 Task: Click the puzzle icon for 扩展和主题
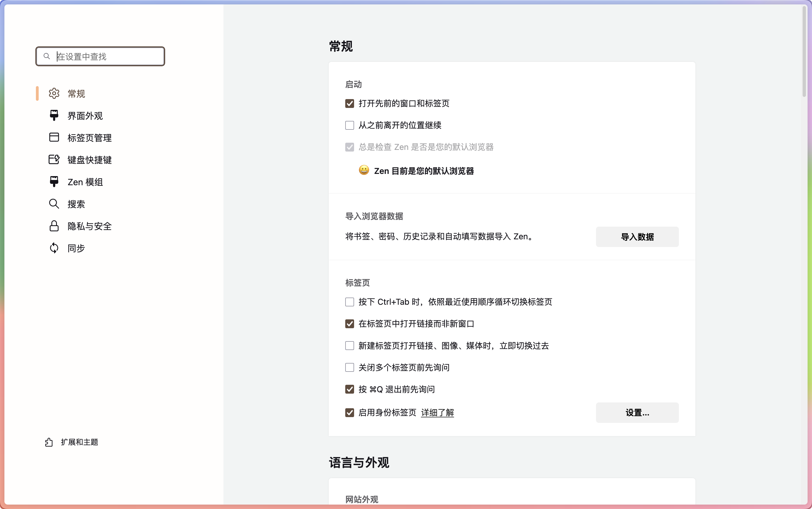click(x=49, y=442)
